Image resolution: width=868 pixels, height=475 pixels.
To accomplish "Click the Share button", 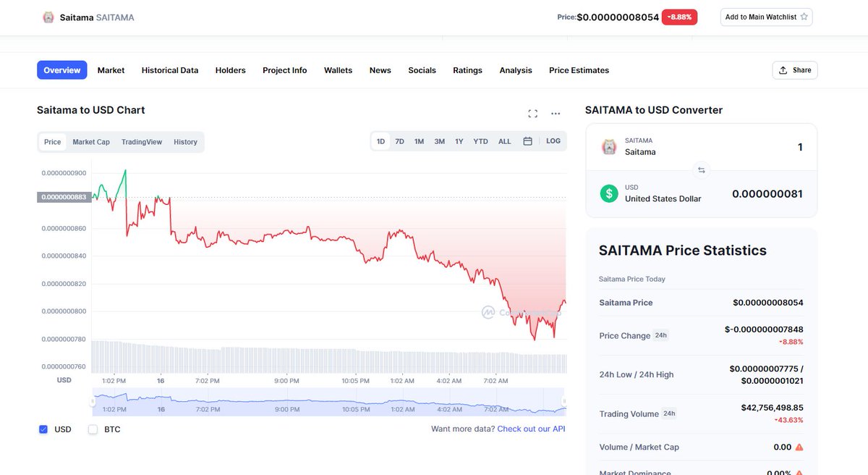I will click(795, 70).
